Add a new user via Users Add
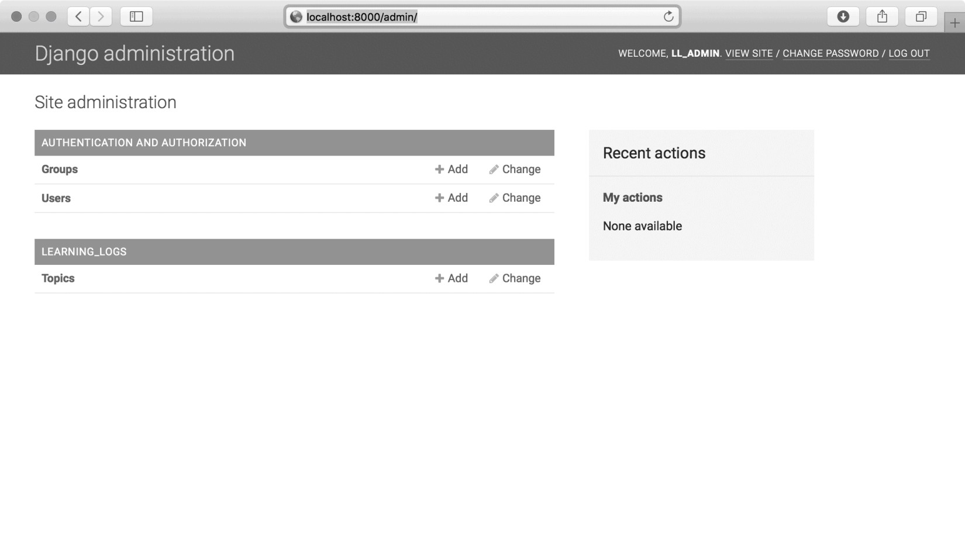 point(451,198)
